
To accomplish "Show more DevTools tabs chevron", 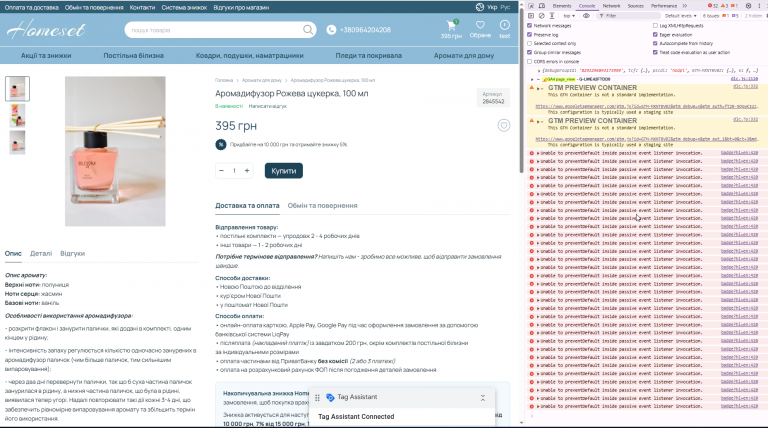I will [x=685, y=6].
